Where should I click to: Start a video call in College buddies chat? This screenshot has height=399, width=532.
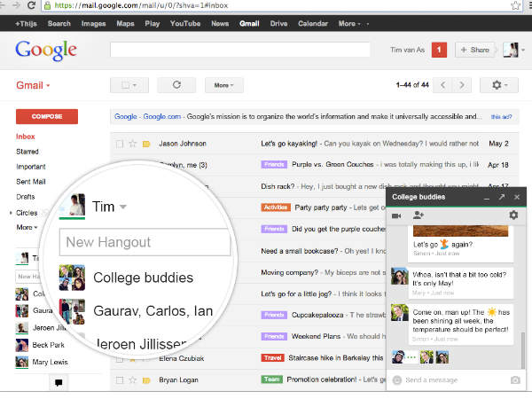tap(397, 215)
